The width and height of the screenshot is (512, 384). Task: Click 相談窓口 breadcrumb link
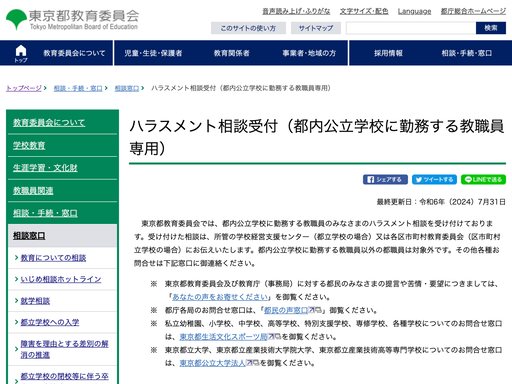127,88
